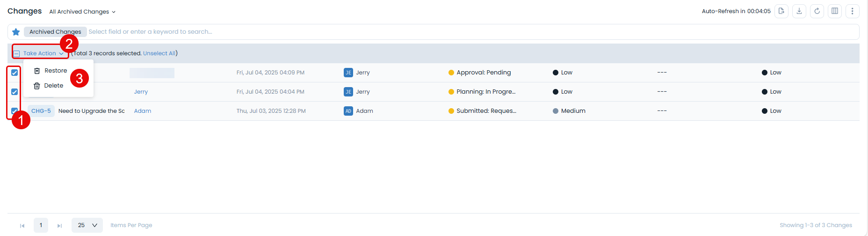Choose Restore from the action menu
The height and width of the screenshot is (236, 868).
click(55, 71)
